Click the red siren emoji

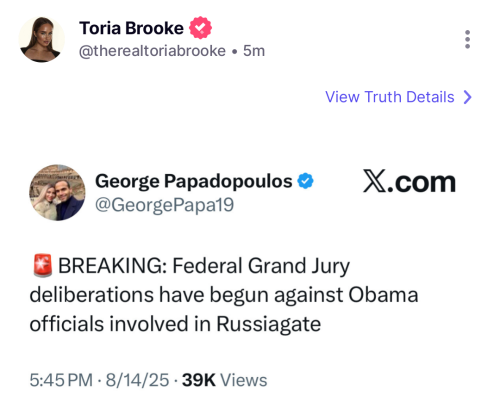[43, 266]
